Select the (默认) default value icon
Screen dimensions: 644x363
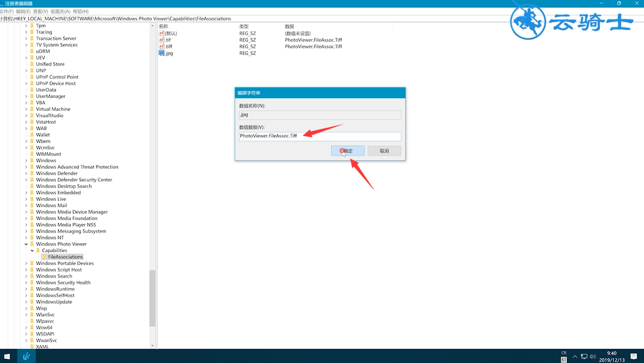pyautogui.click(x=162, y=34)
